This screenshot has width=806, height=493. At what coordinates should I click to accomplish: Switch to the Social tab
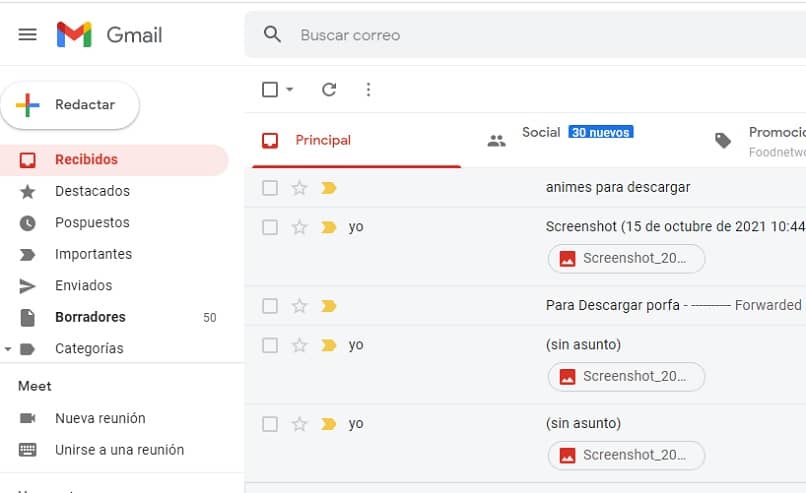coord(576,140)
